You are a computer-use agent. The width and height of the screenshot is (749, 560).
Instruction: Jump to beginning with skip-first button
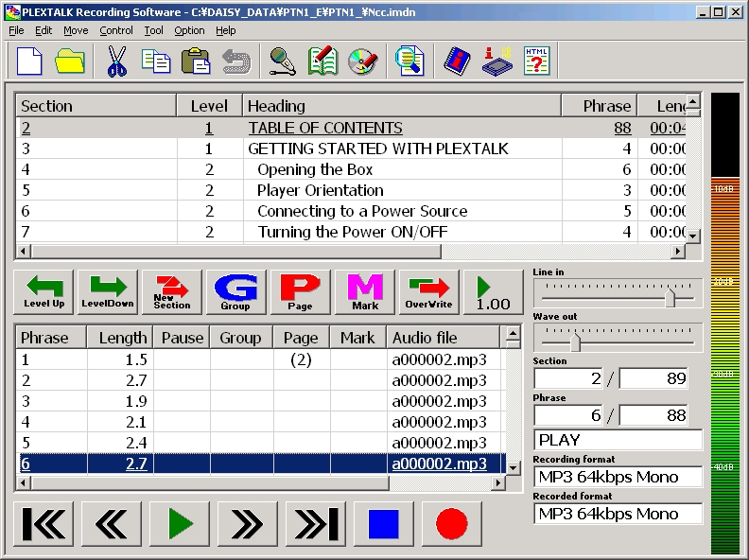click(x=44, y=524)
